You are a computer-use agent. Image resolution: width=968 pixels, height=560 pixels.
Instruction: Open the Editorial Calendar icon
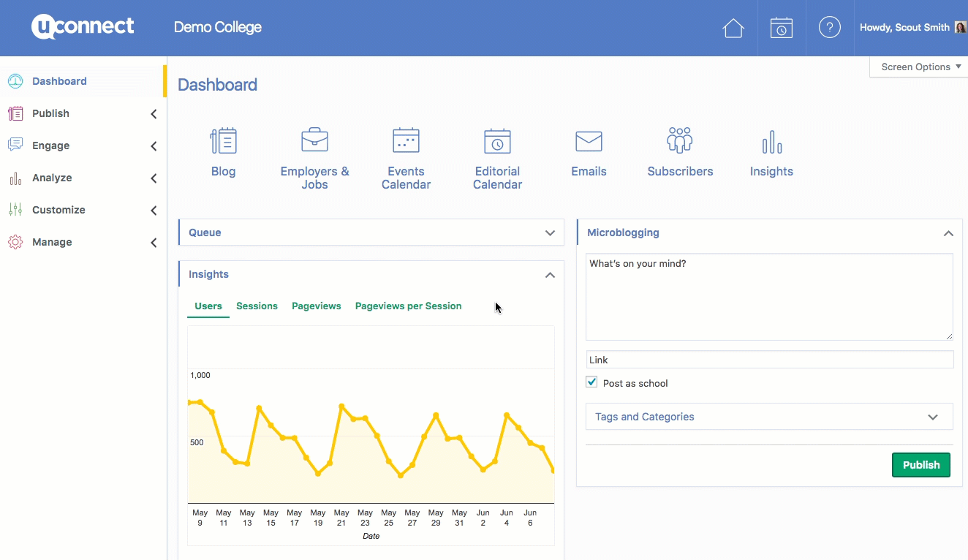tap(497, 141)
